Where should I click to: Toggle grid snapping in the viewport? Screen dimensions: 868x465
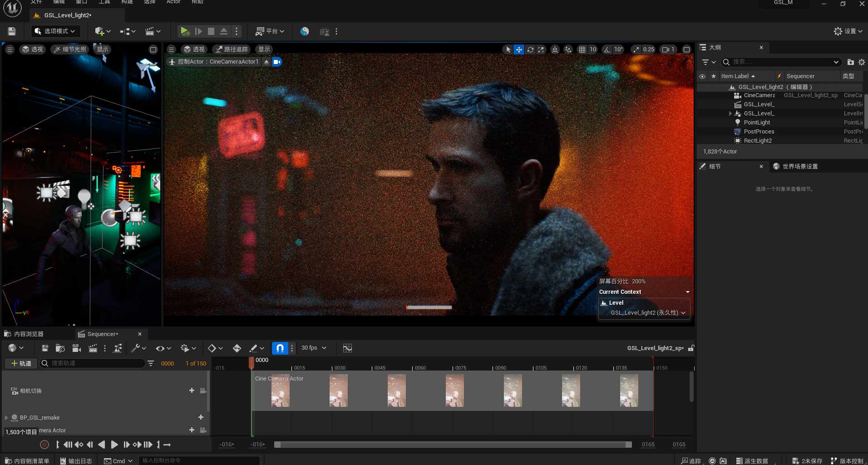(x=582, y=49)
